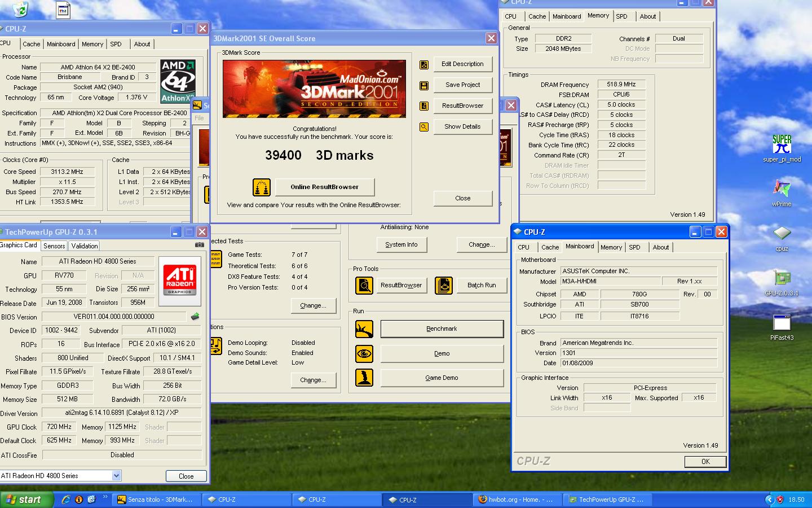Click the ResultBrowser icon beside its button
Viewport: 812px width, 508px height.
pos(424,106)
